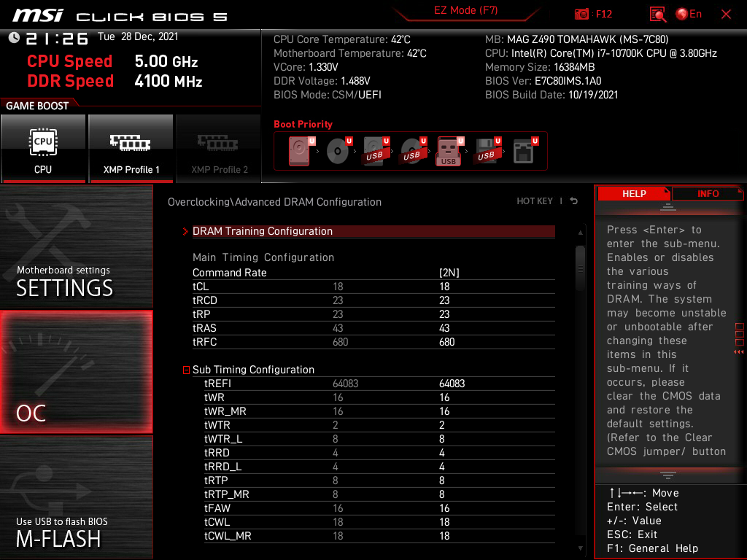Select the tRTP_MR timing row
Image resolution: width=747 pixels, height=560 pixels.
pos(379,494)
